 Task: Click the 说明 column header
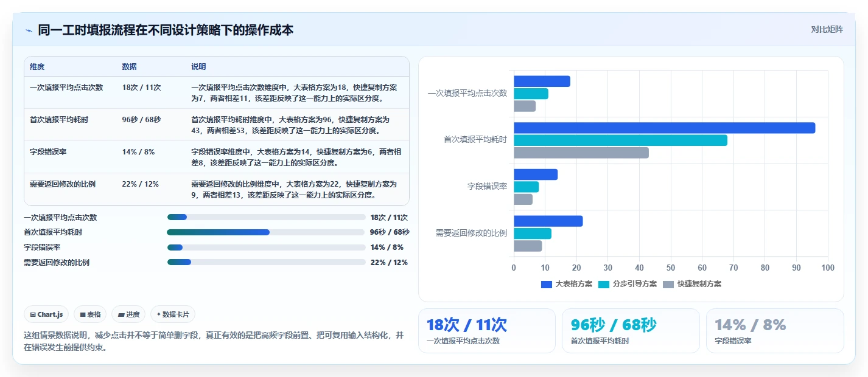tap(198, 67)
